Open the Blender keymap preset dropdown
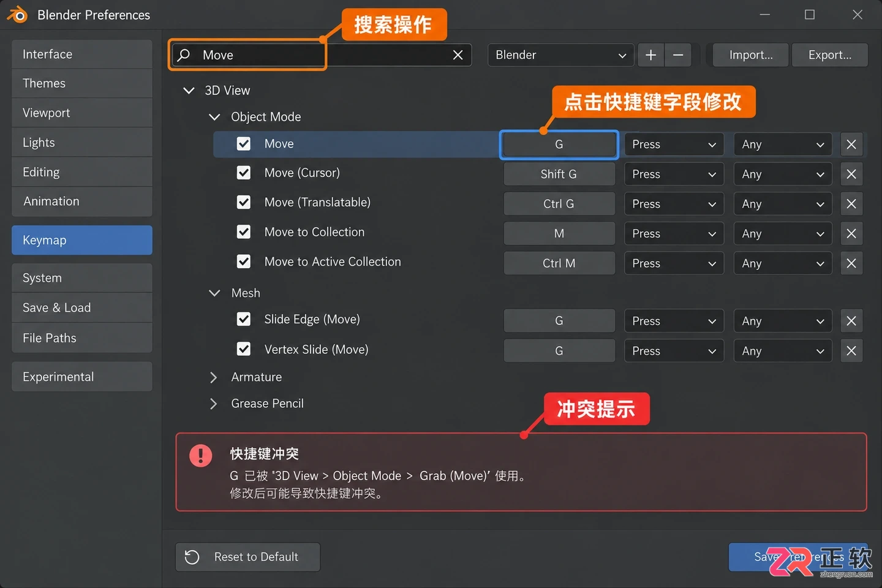882x588 pixels. (560, 55)
